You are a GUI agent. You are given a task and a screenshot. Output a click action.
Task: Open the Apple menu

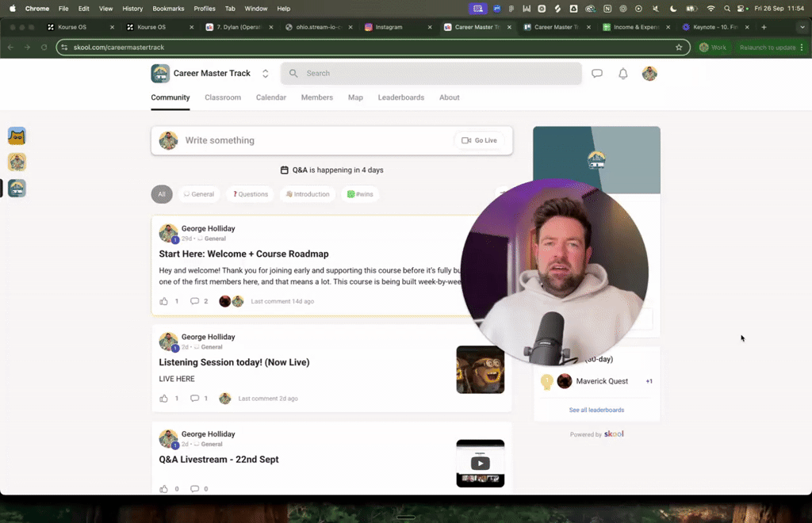pyautogui.click(x=13, y=8)
